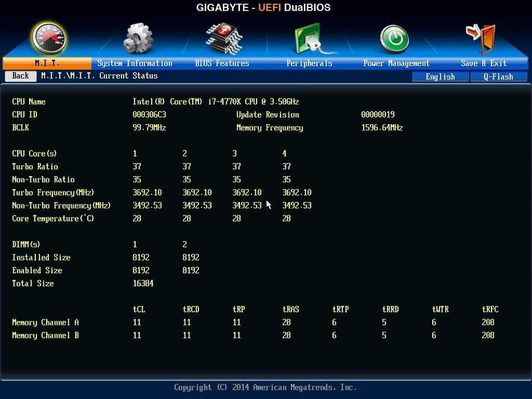Viewport: 532px width, 399px height.
Task: Click the Copyright American Megatrends footer text
Action: [x=265, y=388]
